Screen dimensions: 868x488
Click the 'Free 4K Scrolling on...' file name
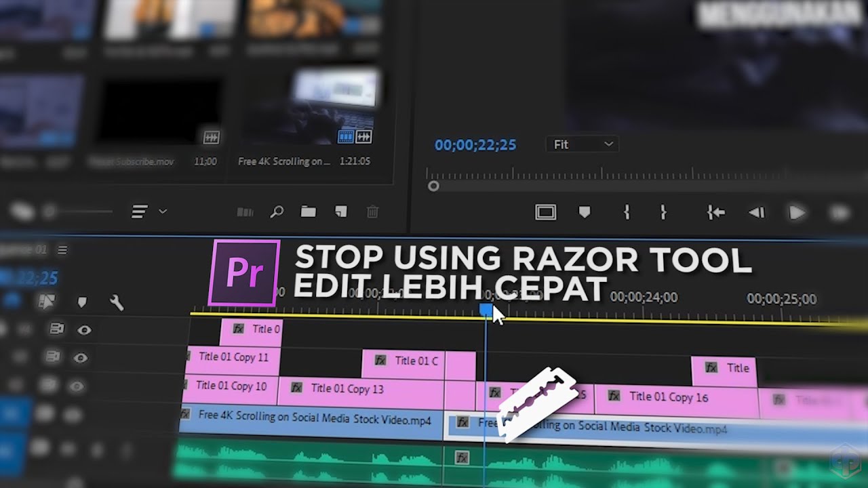click(x=284, y=161)
